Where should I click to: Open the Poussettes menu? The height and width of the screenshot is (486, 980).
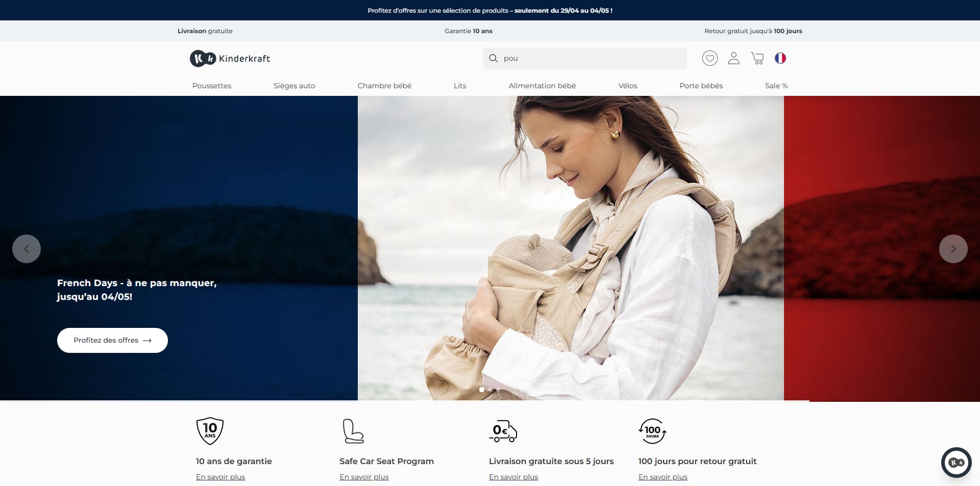(212, 86)
